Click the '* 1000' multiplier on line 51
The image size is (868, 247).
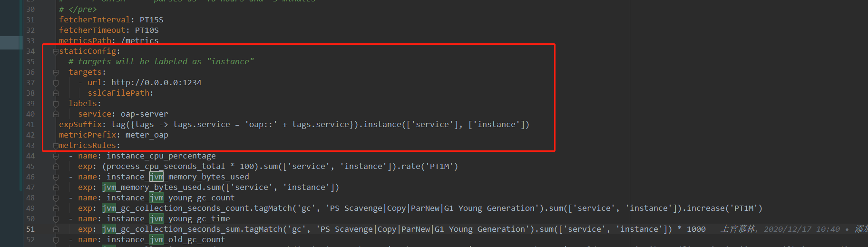click(x=691, y=229)
